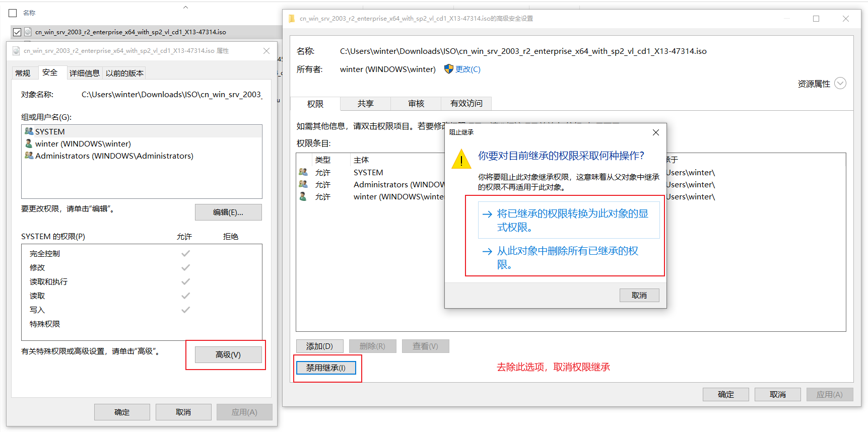868x432 pixels.
Task: Select Administrators (WINDOWS\Administrators) in group list
Action: point(142,156)
